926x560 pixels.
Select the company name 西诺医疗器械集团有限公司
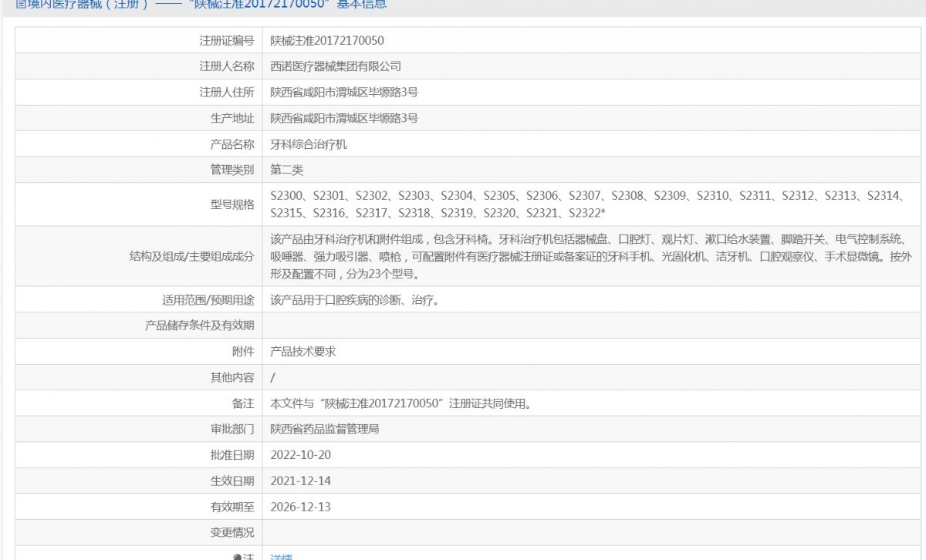click(x=336, y=66)
